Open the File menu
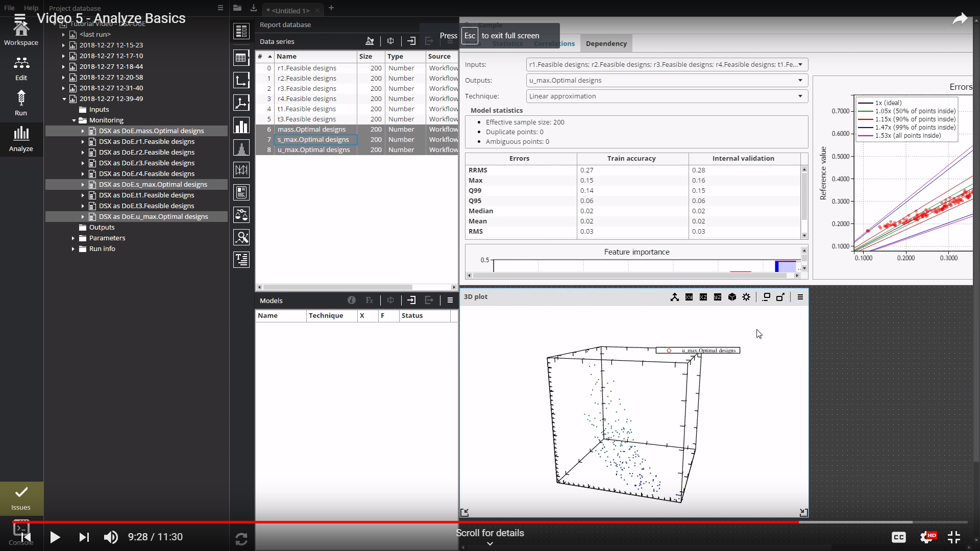This screenshot has width=980, height=551. click(9, 8)
